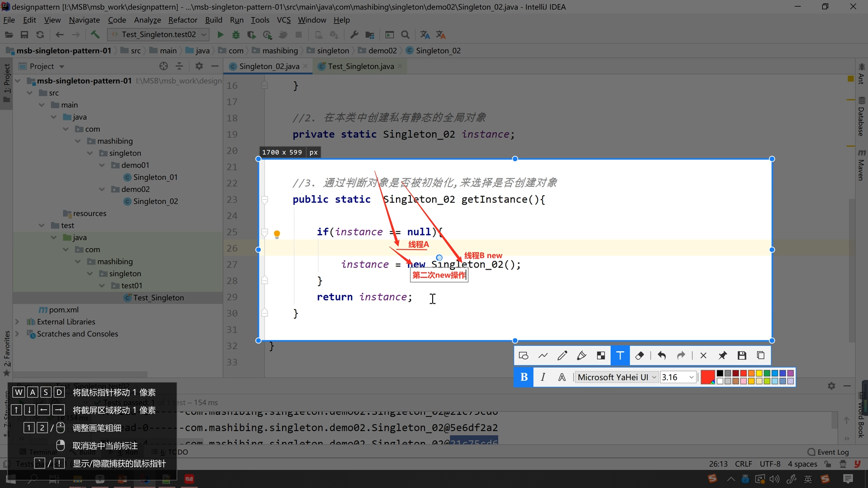The image size is (868, 488).
Task: Select the highlighter marker tool
Action: click(581, 356)
